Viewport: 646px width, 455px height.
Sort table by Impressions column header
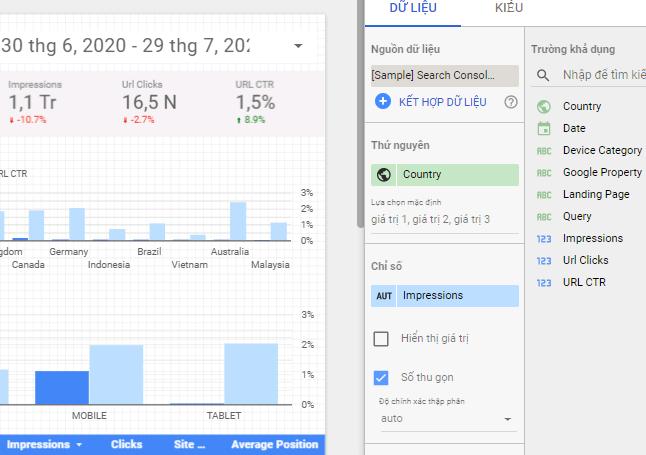38,444
